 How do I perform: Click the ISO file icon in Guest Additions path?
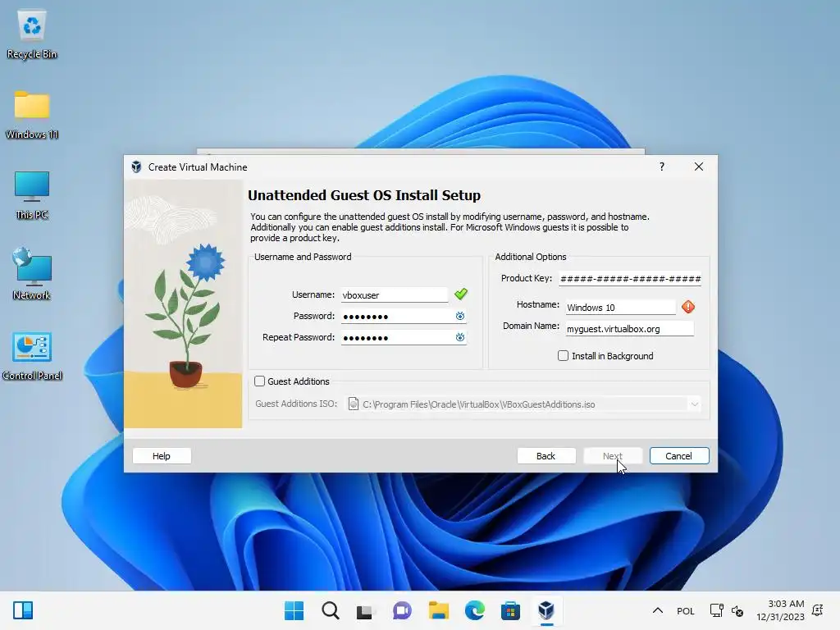(353, 404)
